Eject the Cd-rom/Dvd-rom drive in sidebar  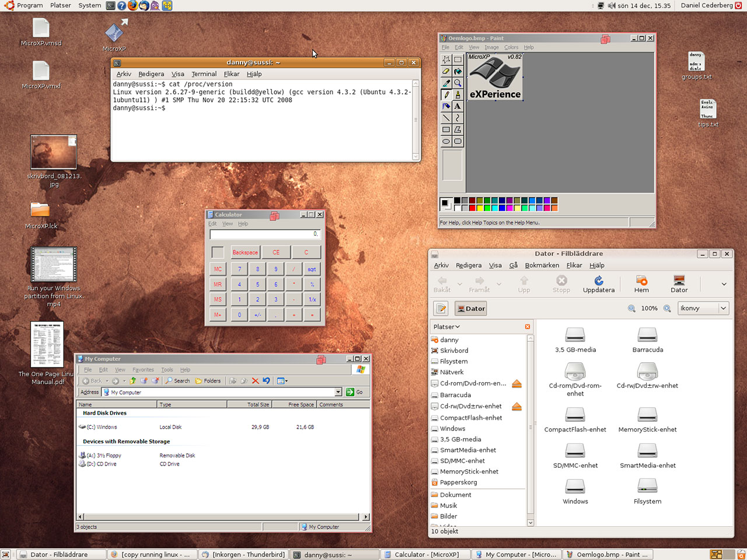pos(516,384)
